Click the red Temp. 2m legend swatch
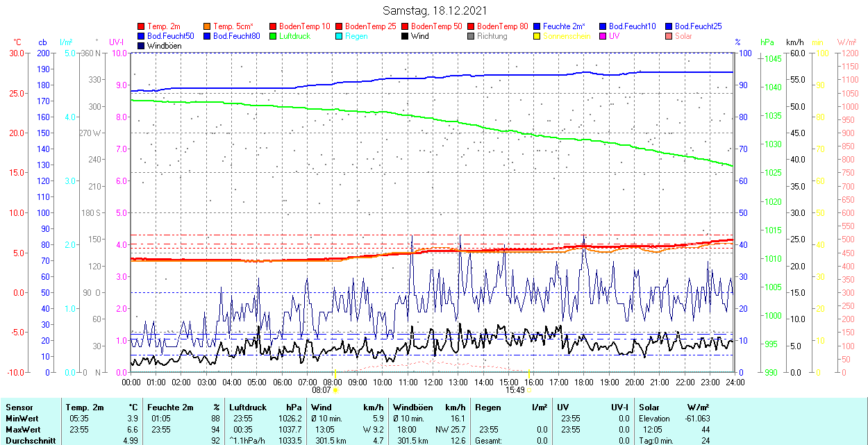 tap(142, 26)
